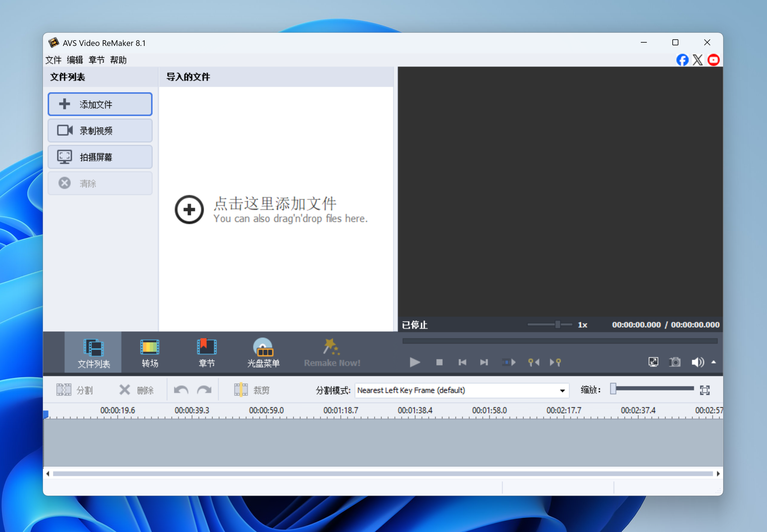Open the YouTube link icon
The width and height of the screenshot is (767, 532).
tap(714, 60)
